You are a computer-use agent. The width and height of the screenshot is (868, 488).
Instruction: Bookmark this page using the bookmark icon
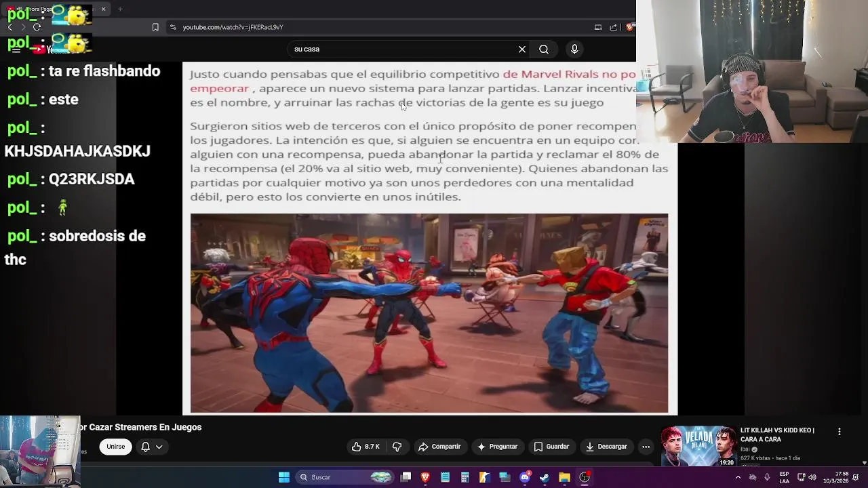coord(155,27)
